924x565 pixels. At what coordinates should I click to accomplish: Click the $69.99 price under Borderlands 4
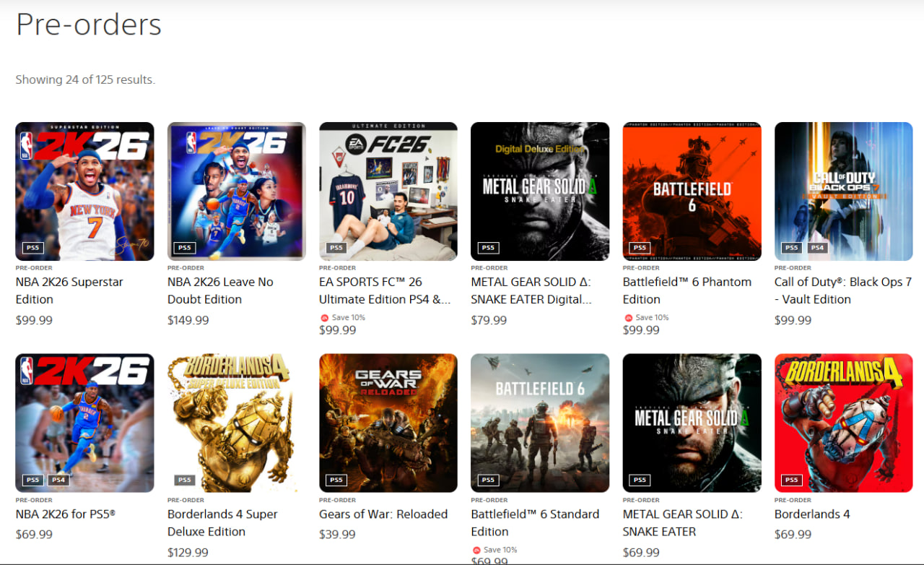793,535
